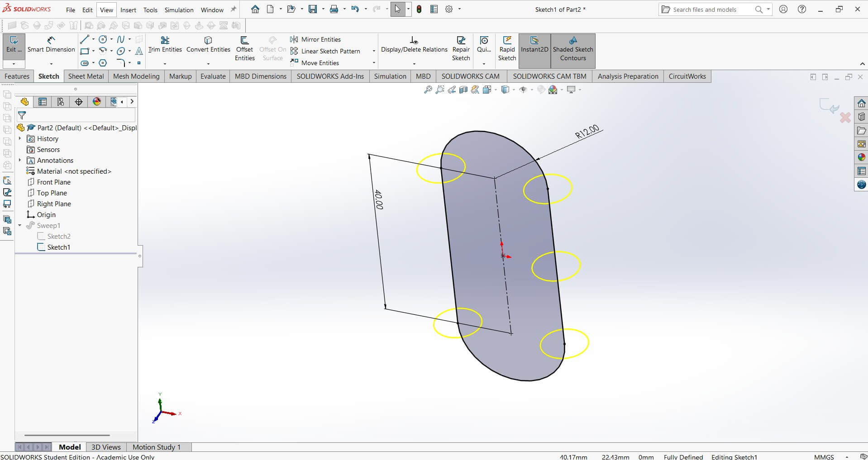Select the Point sketch tool
This screenshot has height=460, width=868.
click(139, 63)
